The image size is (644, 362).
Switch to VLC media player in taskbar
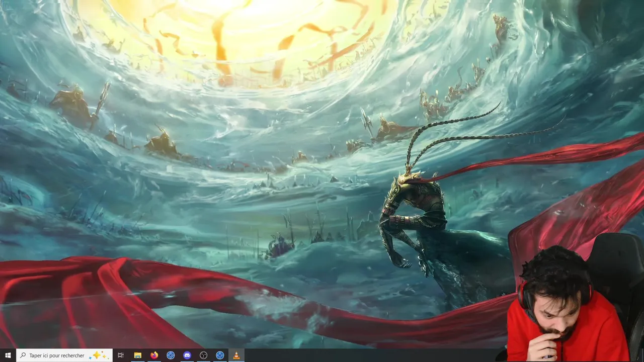point(236,355)
